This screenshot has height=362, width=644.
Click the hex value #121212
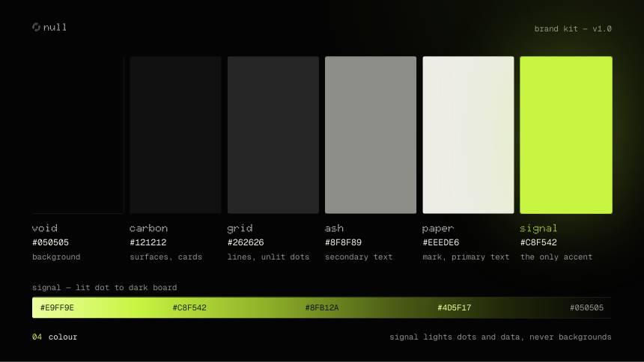point(148,242)
